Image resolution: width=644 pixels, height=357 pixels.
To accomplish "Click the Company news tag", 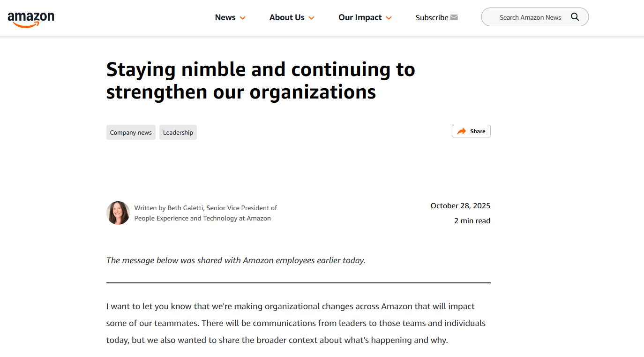I will (131, 132).
